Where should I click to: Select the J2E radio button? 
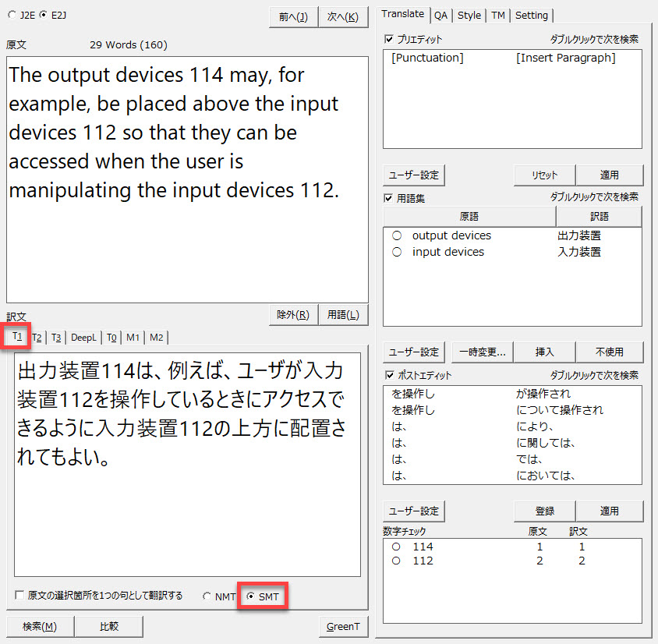point(11,15)
